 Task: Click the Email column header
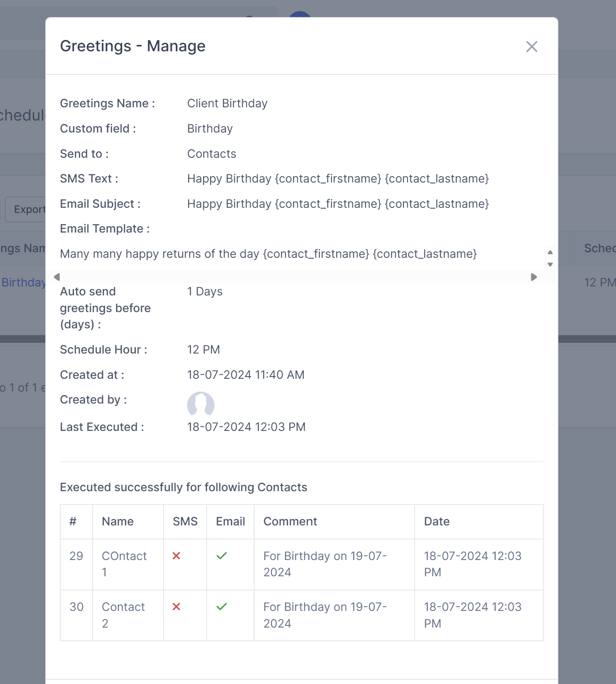coord(230,522)
